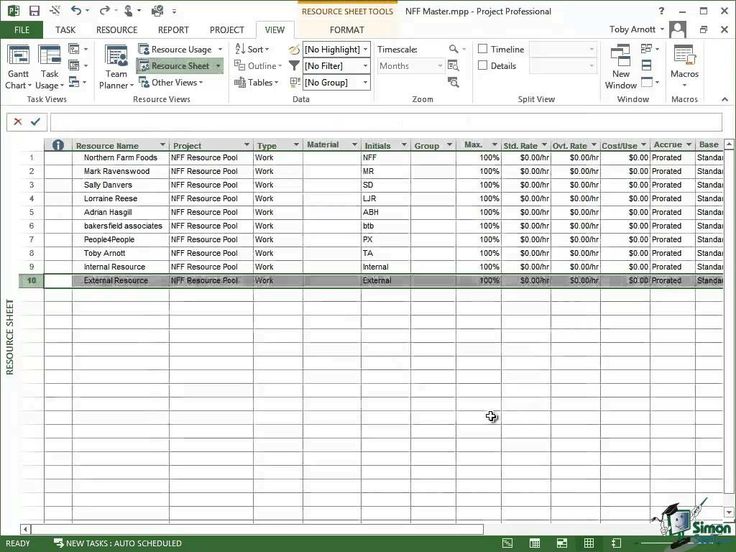The width and height of the screenshot is (736, 552).
Task: Switch to the REPORT tab
Action: click(x=173, y=30)
